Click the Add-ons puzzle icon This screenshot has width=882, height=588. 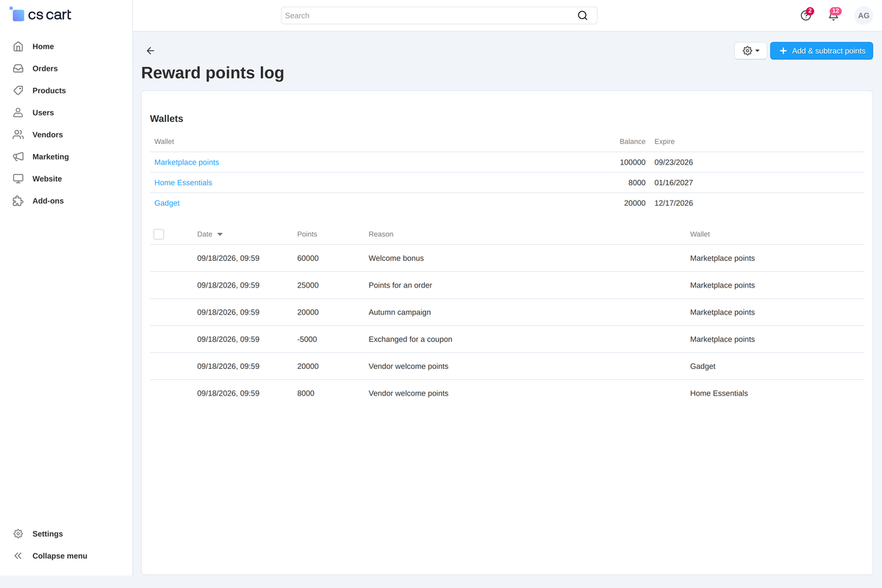pos(18,201)
